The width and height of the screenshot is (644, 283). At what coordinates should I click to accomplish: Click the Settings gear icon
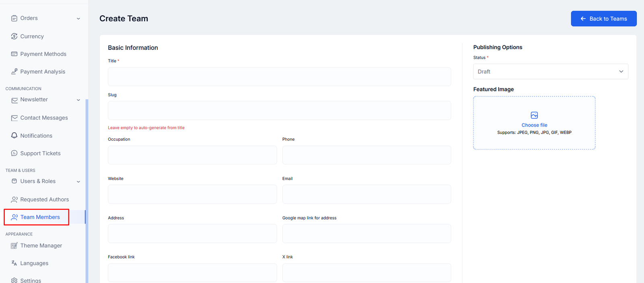click(x=14, y=281)
